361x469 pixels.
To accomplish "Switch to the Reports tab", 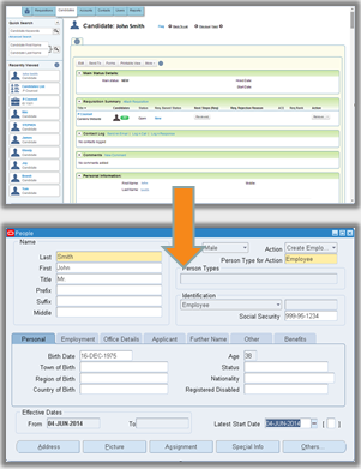I will pos(135,11).
